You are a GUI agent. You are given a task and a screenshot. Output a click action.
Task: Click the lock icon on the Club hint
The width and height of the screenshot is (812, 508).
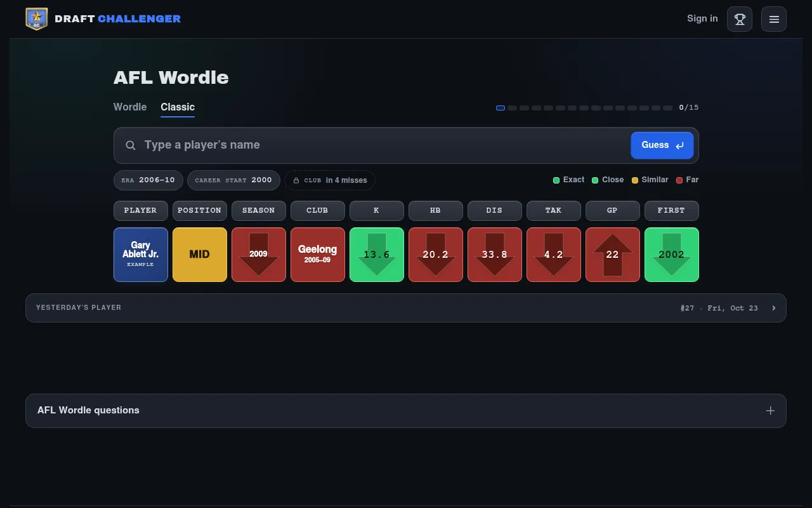296,180
